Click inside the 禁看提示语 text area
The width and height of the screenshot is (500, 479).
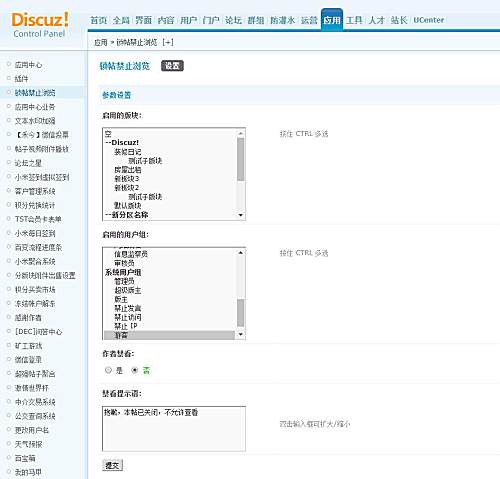click(174, 429)
